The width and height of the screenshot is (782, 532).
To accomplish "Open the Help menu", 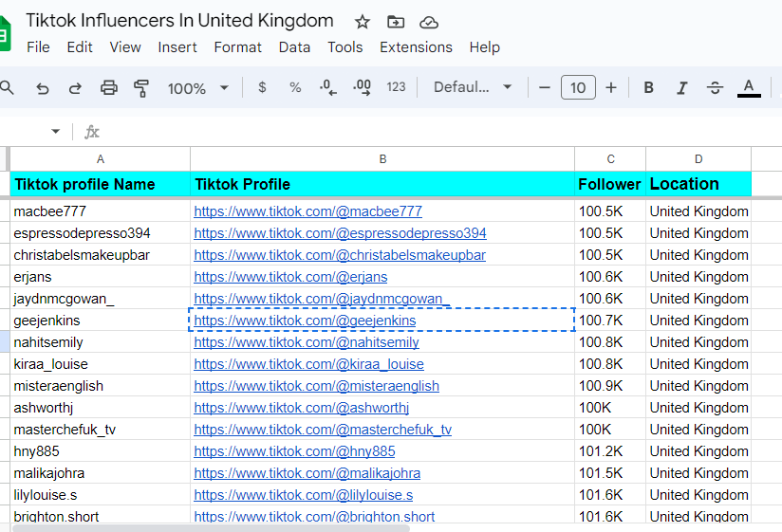I will tap(484, 47).
